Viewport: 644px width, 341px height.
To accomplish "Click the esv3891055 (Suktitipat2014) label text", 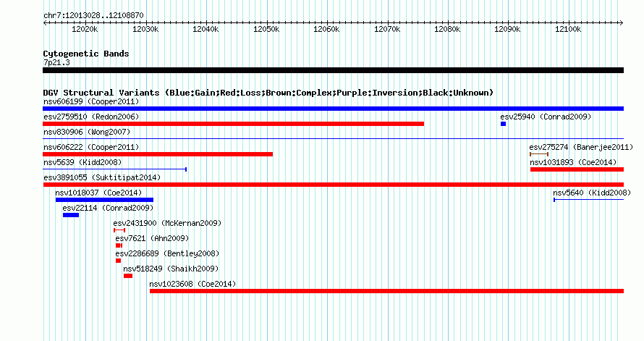I will point(102,177).
